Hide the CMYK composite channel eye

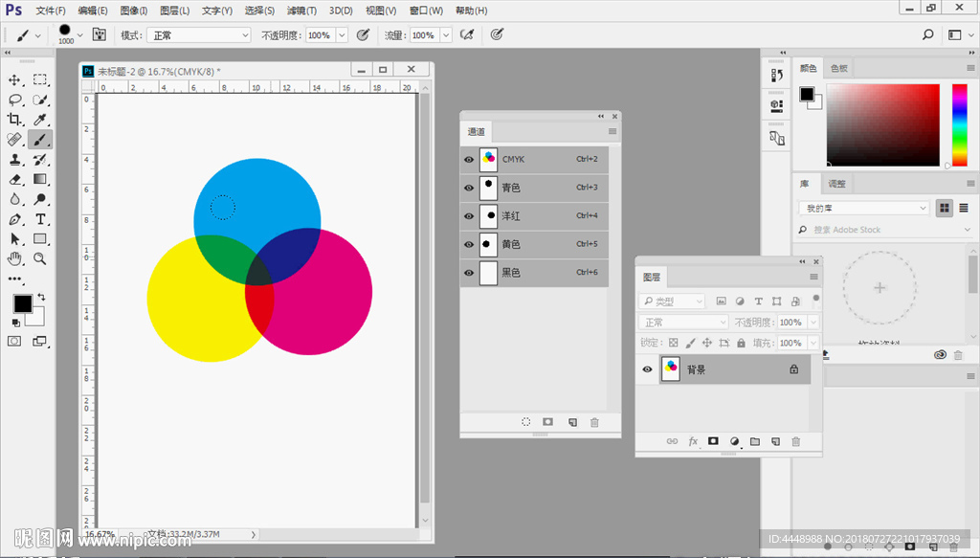[469, 159]
